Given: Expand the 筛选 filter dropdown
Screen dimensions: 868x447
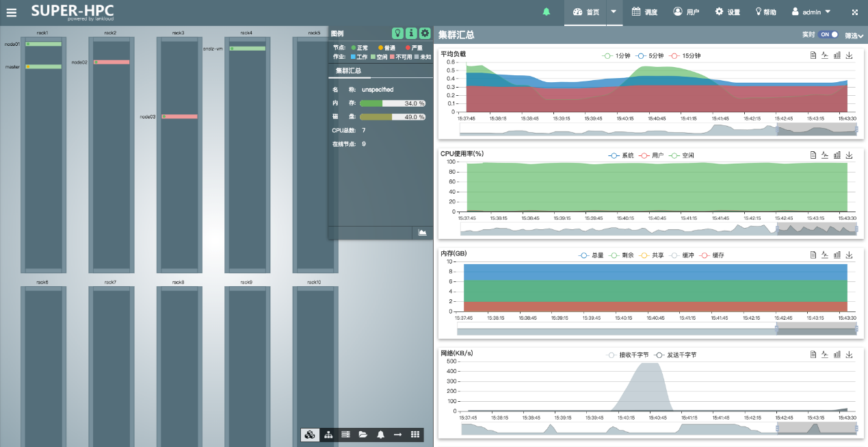Looking at the screenshot, I should click(854, 36).
